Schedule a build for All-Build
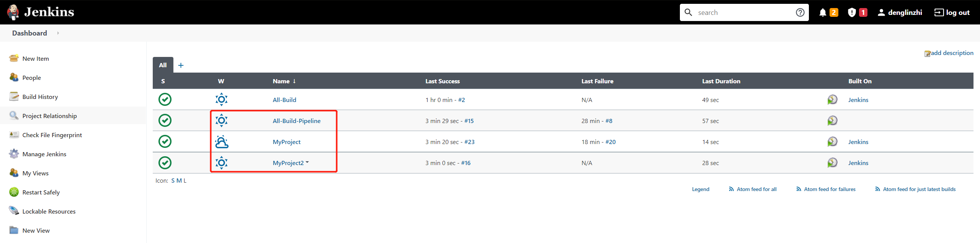Image resolution: width=980 pixels, height=243 pixels. click(832, 100)
